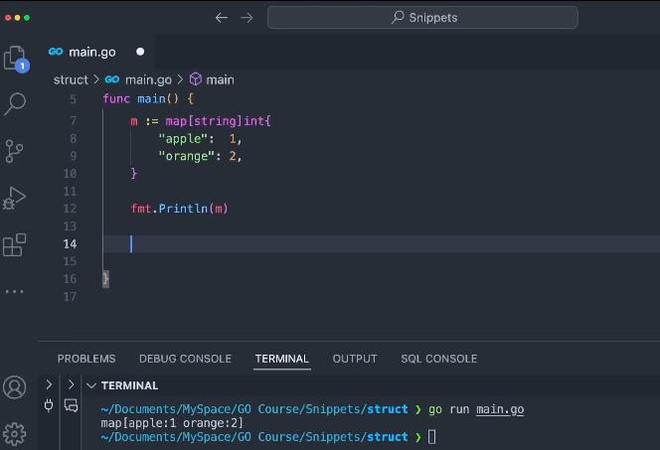This screenshot has height=450, width=660.
Task: Click the Snippets command center search box
Action: [x=423, y=18]
